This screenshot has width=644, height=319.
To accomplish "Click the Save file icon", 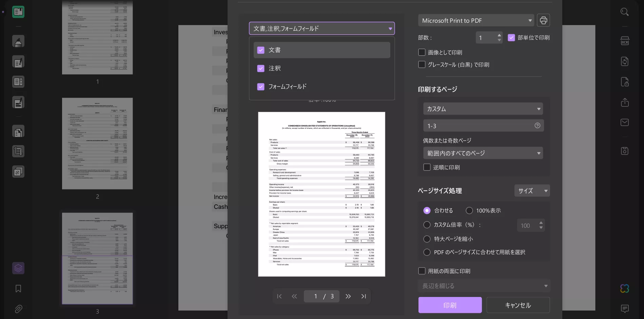I will 624,151.
